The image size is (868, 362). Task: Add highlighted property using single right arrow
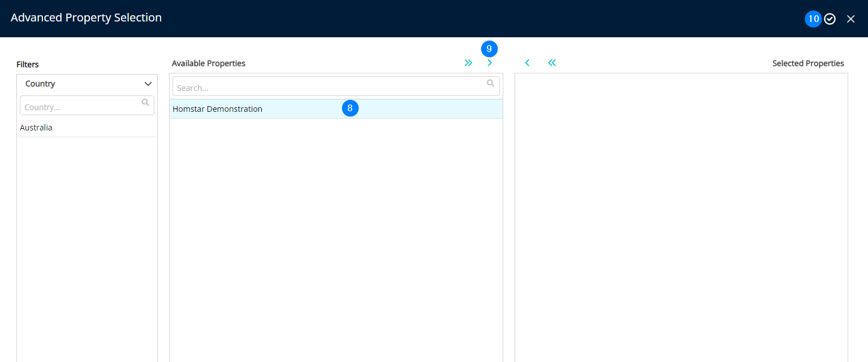pyautogui.click(x=490, y=63)
